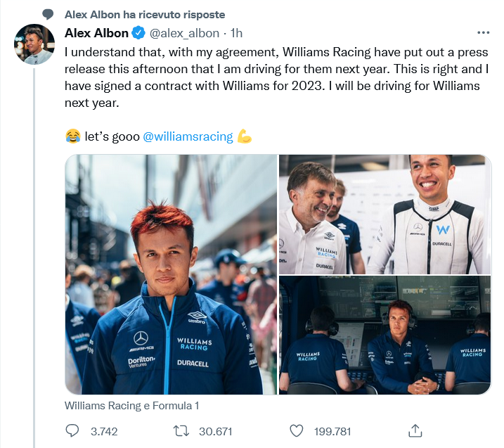The height and width of the screenshot is (448, 504).
Task: Like the tweet with heart icon
Action: coord(297,430)
